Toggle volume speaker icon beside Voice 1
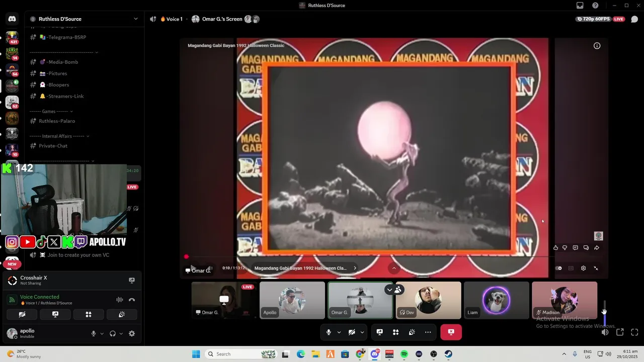 point(153,19)
